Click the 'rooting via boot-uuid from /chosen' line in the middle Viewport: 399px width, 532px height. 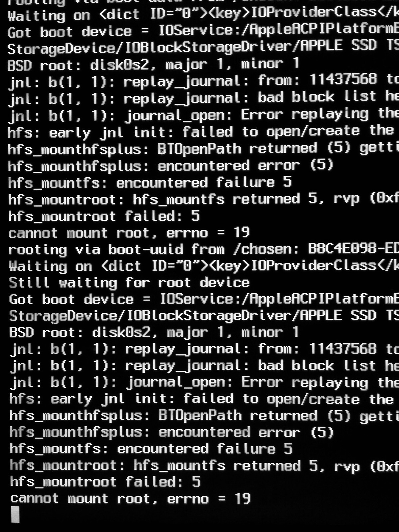[x=203, y=249]
